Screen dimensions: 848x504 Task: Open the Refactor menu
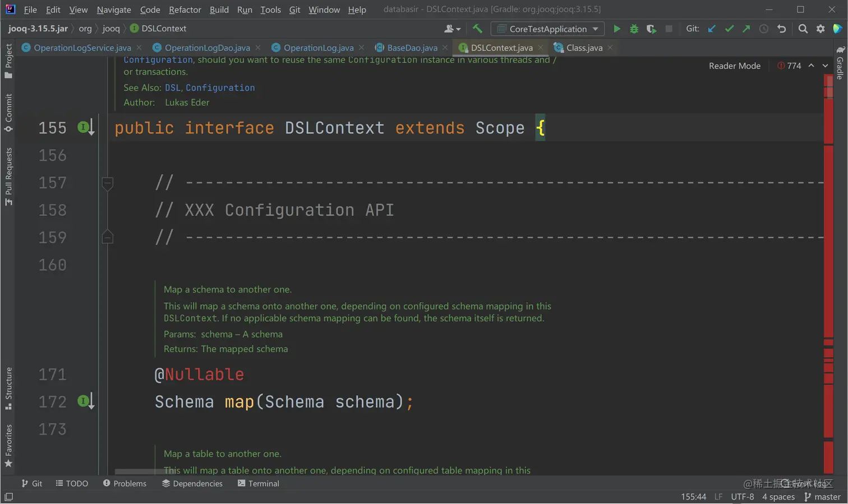click(185, 10)
